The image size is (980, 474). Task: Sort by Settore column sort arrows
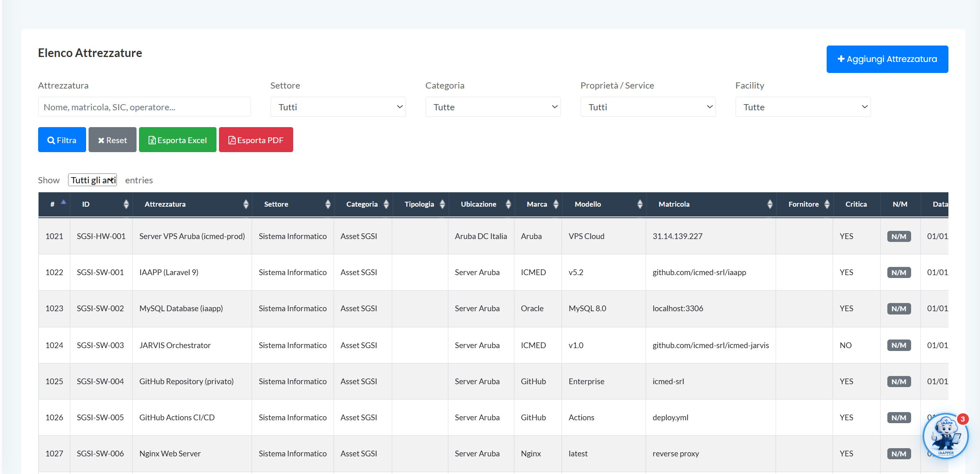point(328,204)
